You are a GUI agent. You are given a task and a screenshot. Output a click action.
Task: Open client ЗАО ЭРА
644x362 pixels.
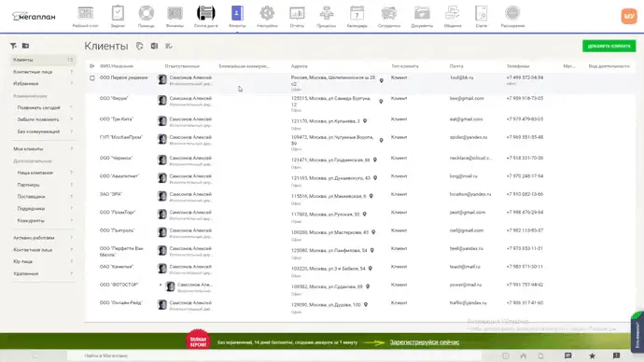[x=110, y=194]
